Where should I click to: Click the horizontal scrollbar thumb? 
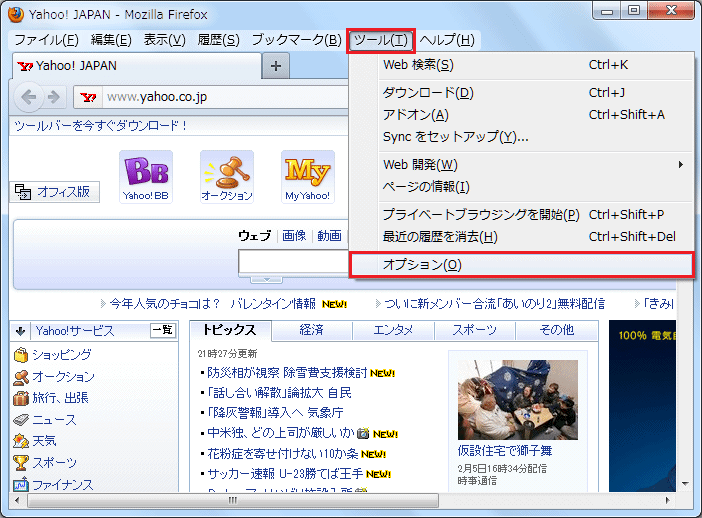[x=233, y=500]
